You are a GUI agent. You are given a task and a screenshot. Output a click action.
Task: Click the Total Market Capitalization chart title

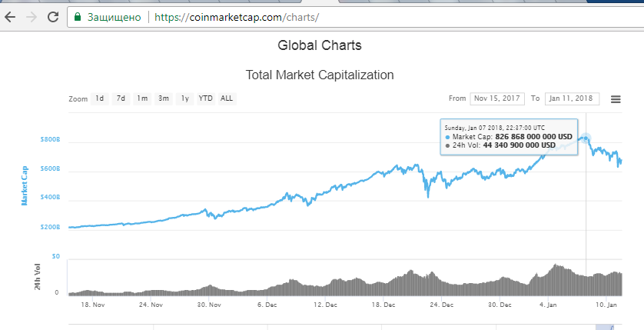tap(320, 75)
